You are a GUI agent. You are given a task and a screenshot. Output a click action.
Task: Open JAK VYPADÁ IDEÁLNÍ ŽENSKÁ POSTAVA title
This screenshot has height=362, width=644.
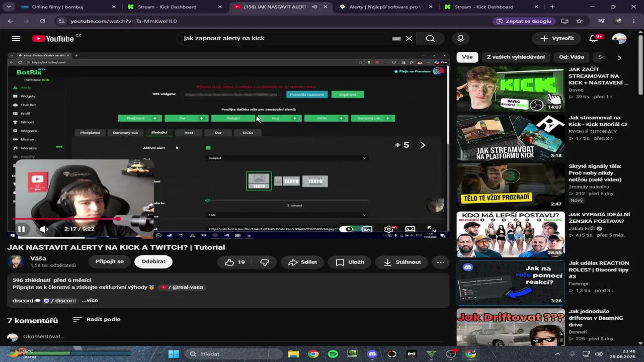[599, 218]
